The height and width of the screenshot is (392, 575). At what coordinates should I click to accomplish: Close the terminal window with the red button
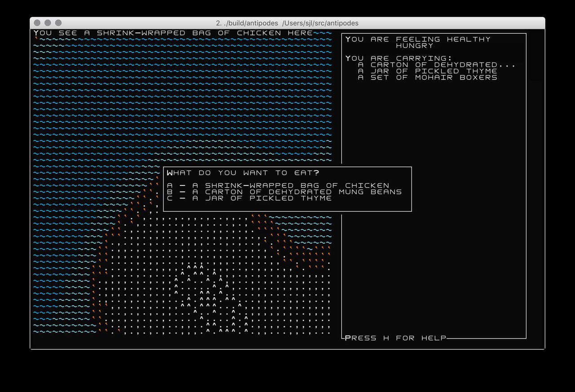[37, 23]
